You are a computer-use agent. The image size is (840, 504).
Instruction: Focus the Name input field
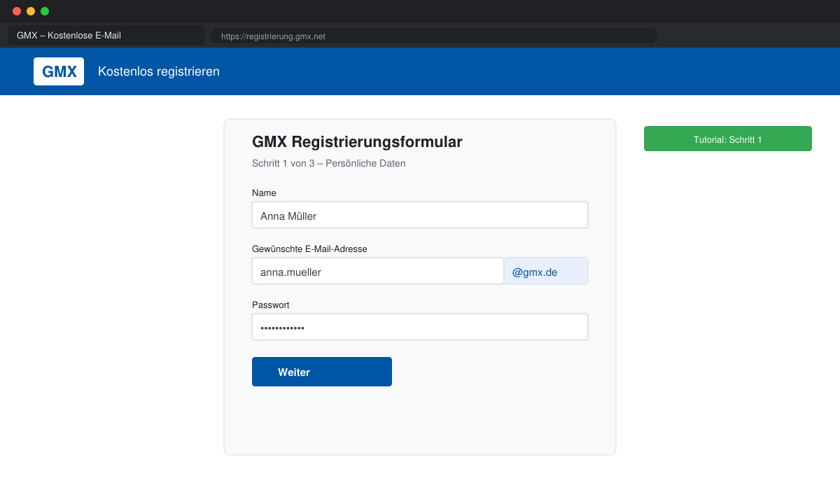click(x=420, y=215)
